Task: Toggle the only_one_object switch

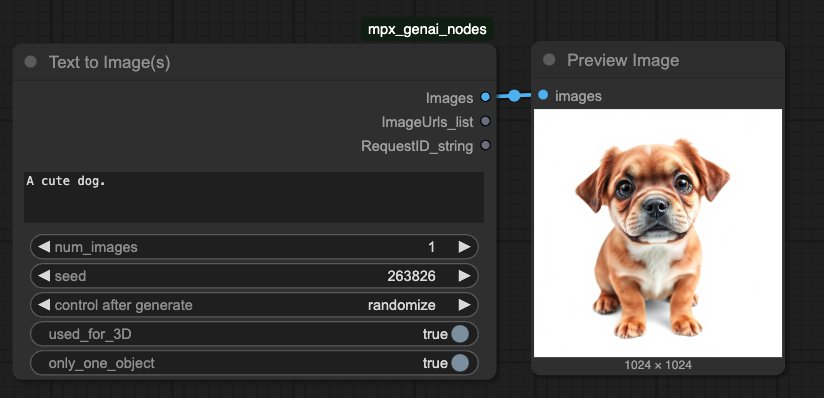Action: tap(460, 363)
